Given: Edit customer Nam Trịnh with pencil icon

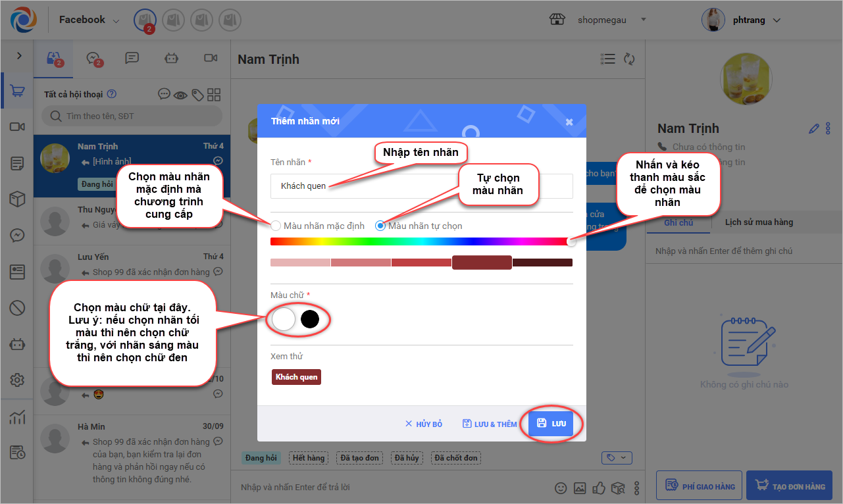Looking at the screenshot, I should point(814,128).
